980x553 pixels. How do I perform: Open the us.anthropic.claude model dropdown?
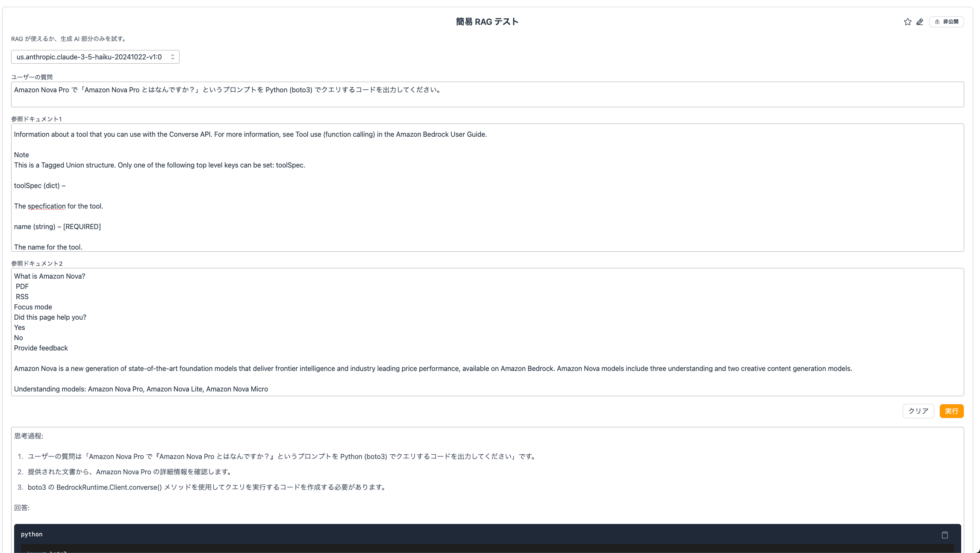click(95, 57)
